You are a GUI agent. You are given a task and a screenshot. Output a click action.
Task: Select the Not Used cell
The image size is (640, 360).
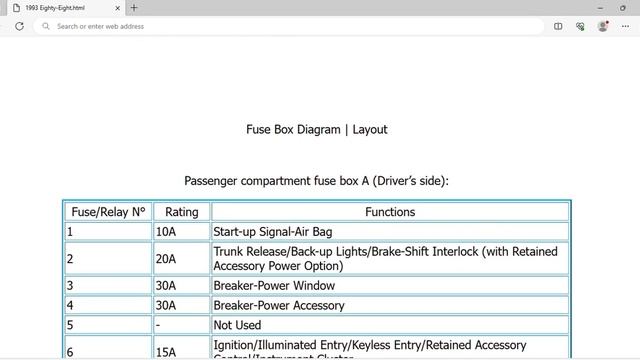pos(390,325)
